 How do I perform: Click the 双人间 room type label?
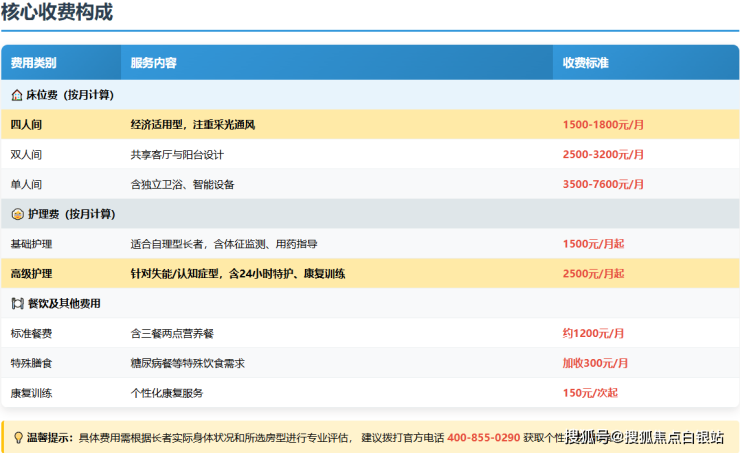(x=27, y=155)
